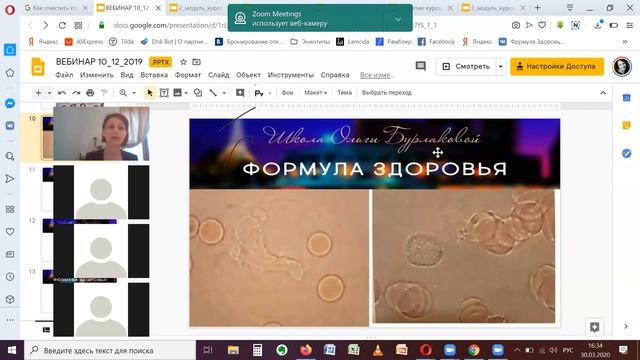Open the Объект menu

(x=248, y=75)
